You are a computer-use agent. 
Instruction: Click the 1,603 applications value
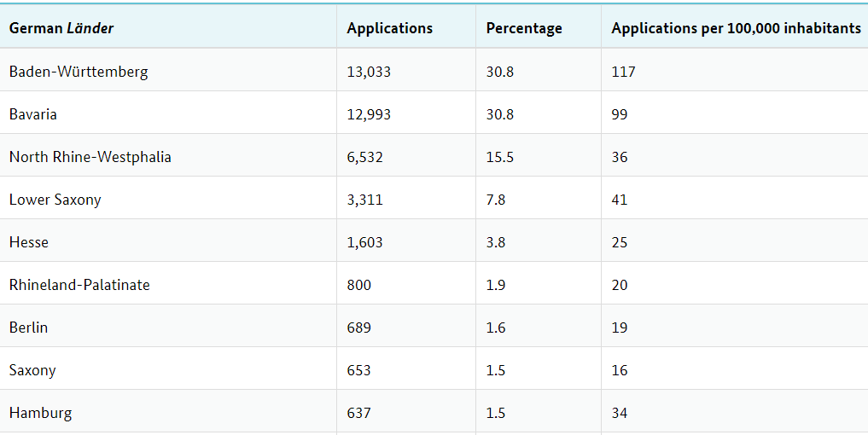(x=364, y=242)
